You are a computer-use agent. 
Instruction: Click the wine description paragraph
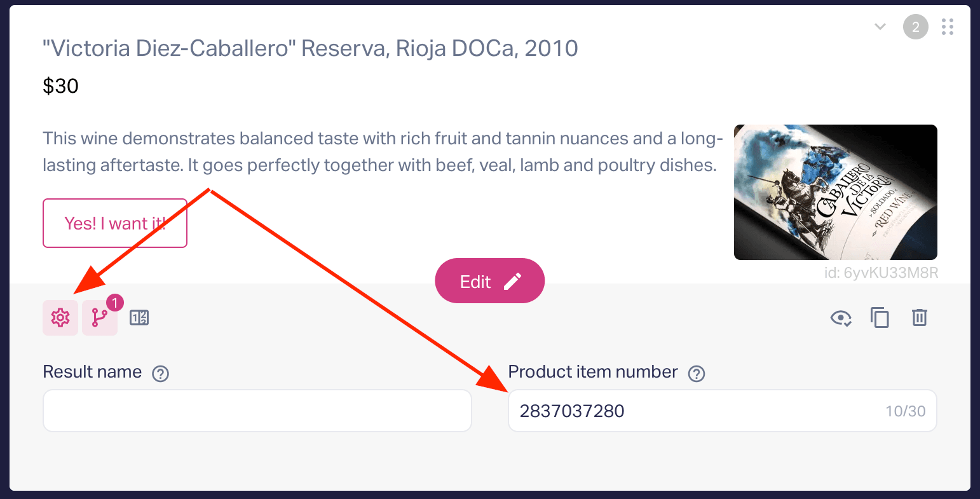pos(383,152)
